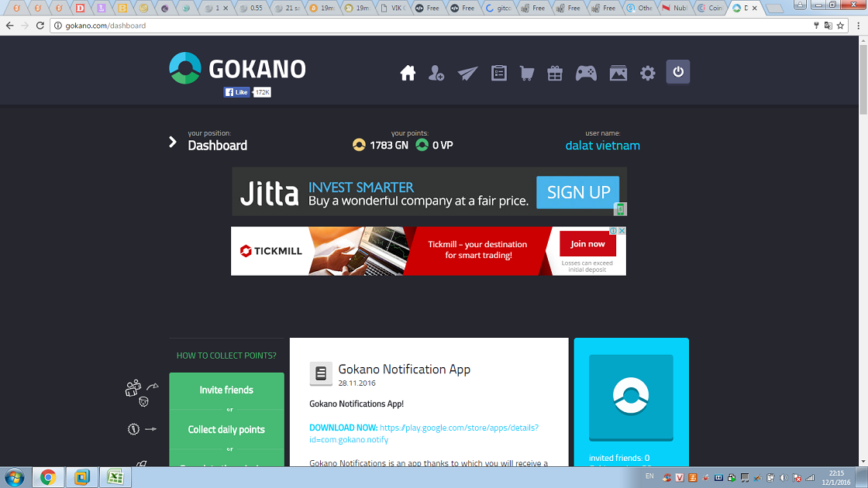Screen dimensions: 868x488
Task: Close the active Gokano dashboard tab
Action: tap(755, 9)
